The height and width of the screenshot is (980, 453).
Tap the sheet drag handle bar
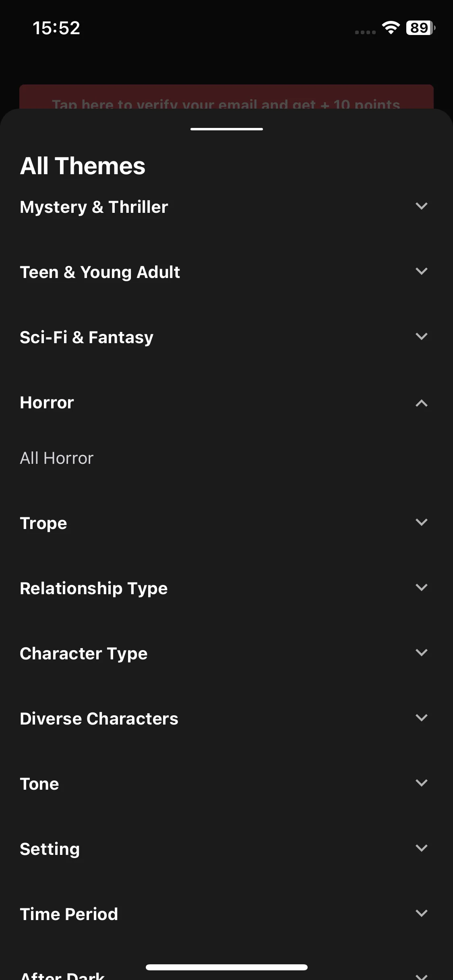(x=227, y=129)
